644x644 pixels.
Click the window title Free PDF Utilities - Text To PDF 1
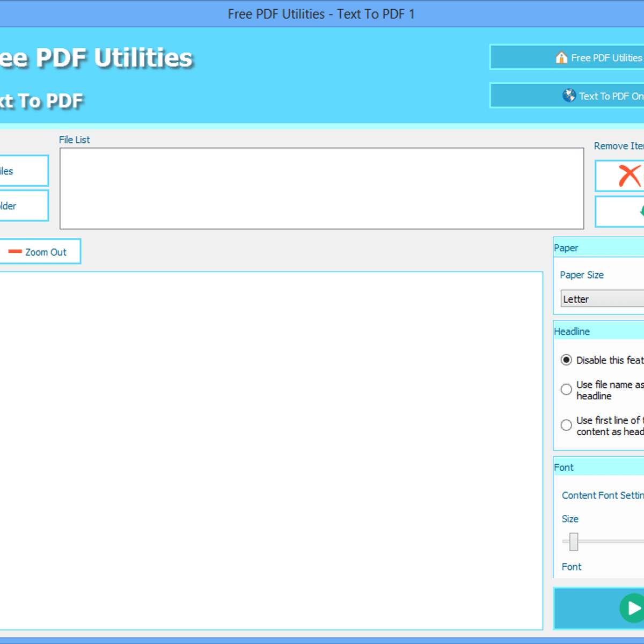coord(321,14)
